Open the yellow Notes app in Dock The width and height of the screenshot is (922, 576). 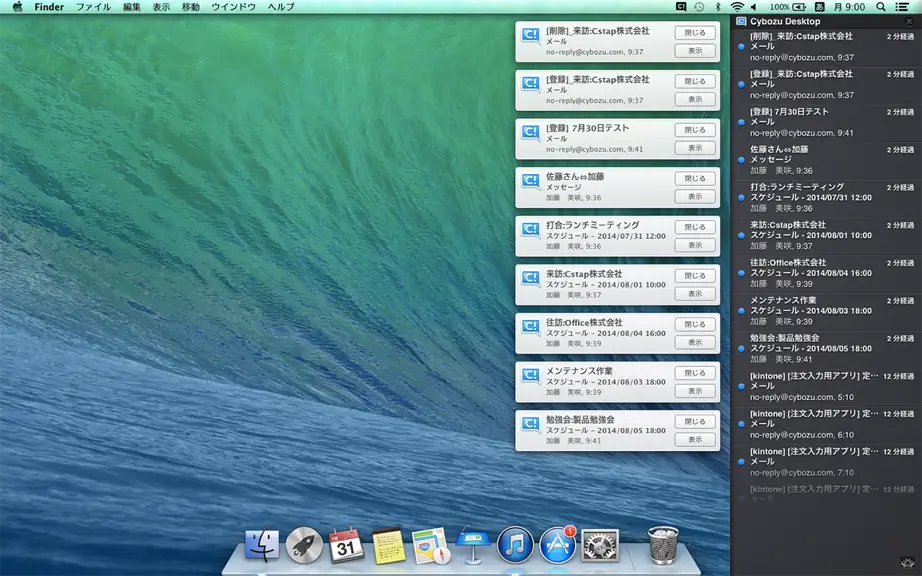389,545
